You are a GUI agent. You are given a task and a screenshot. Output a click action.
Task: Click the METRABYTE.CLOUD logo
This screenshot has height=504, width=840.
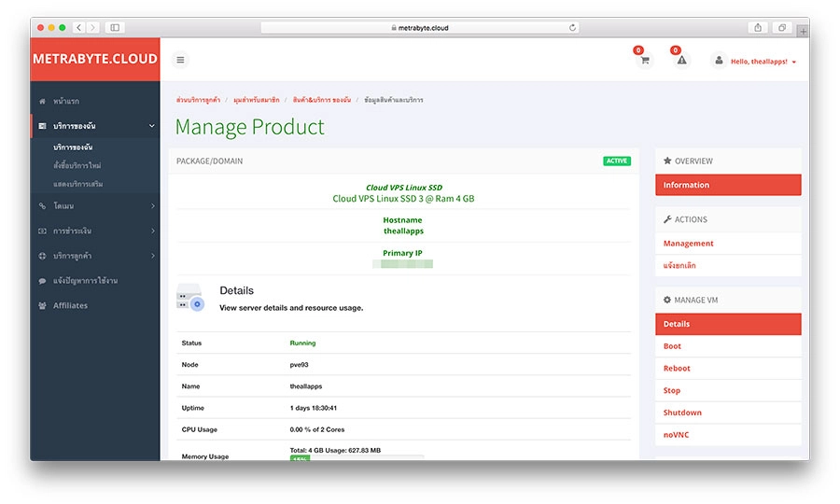pos(94,59)
